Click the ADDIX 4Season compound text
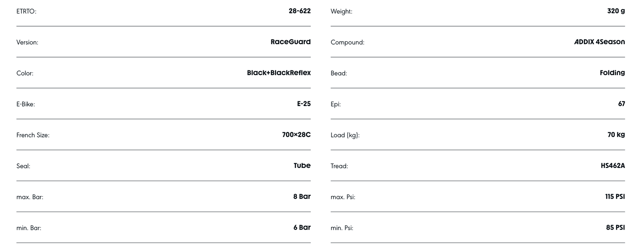The height and width of the screenshot is (252, 644). (599, 42)
